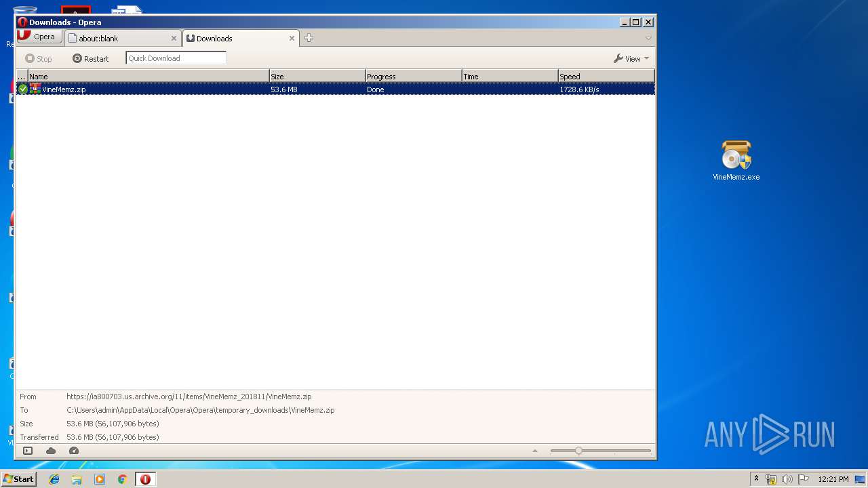Maximize the Opera window

click(x=635, y=22)
